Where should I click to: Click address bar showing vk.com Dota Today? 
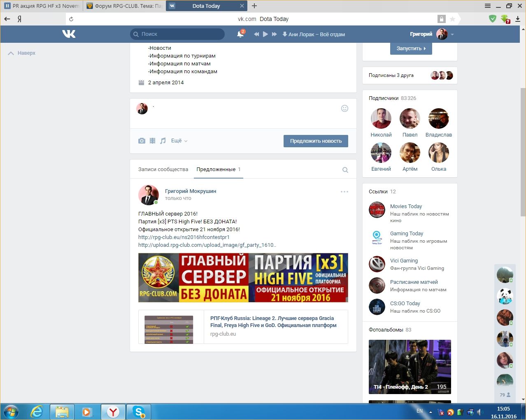click(x=263, y=19)
